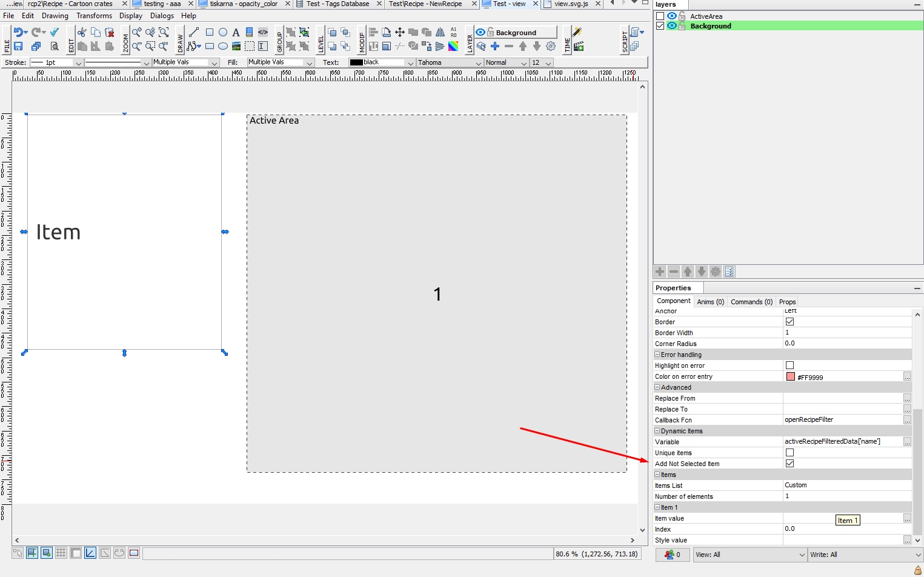Enable Highlight on error checkbox
Image resolution: width=924 pixels, height=577 pixels.
pos(789,365)
